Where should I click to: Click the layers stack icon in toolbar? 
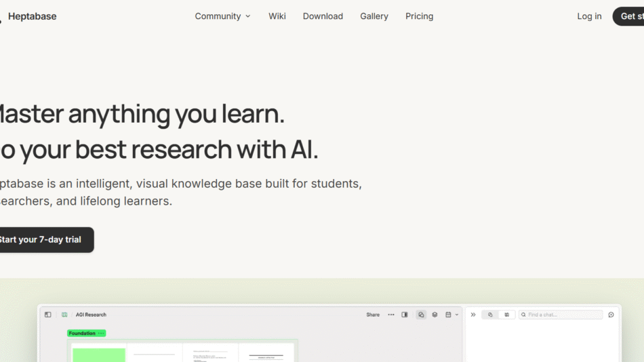(435, 315)
